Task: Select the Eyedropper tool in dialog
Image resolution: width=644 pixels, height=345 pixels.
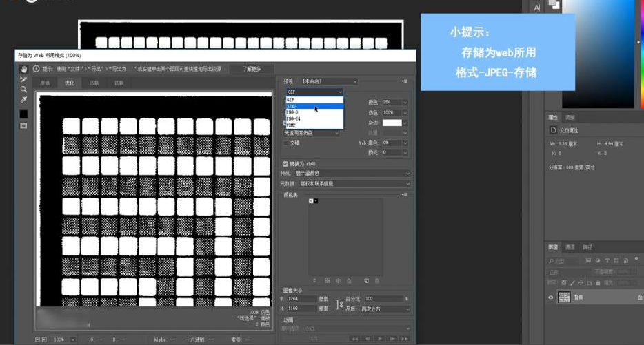Action: (23, 101)
